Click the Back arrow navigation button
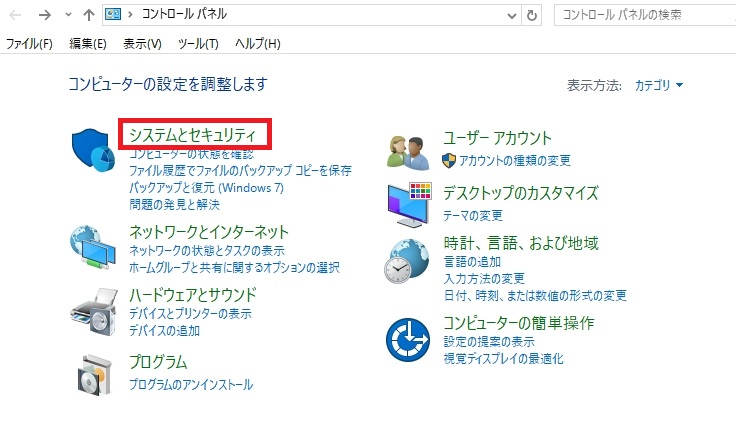 [x=15, y=15]
